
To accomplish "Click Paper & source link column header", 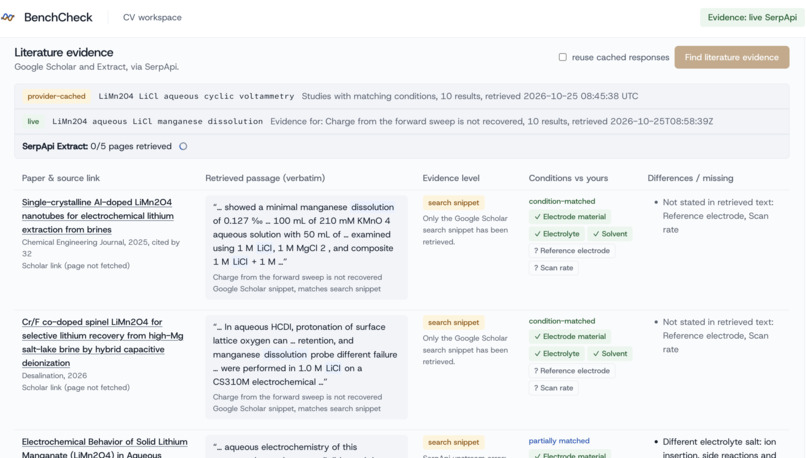I will pyautogui.click(x=61, y=178).
